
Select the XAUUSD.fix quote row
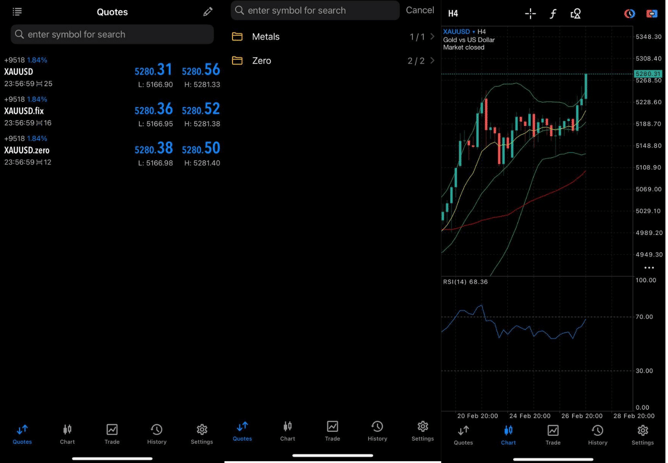112,111
